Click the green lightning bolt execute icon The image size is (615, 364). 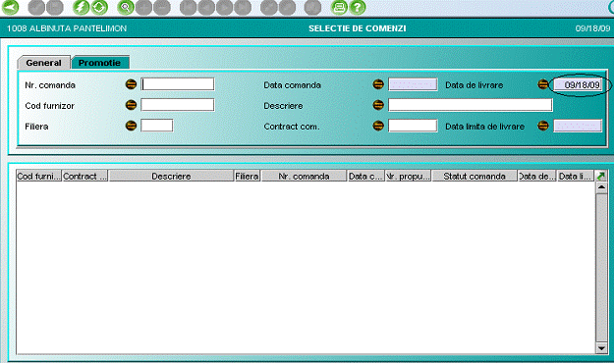coord(81,7)
